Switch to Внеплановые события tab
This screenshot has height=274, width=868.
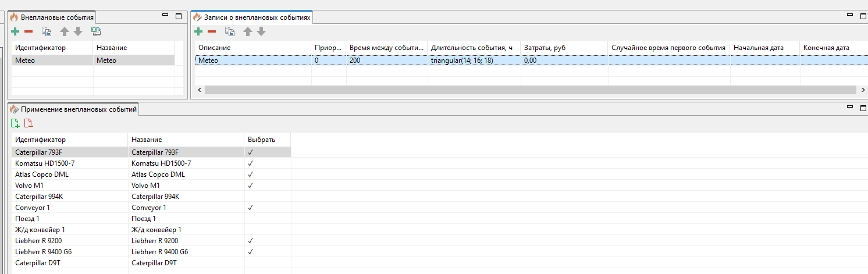coord(52,17)
